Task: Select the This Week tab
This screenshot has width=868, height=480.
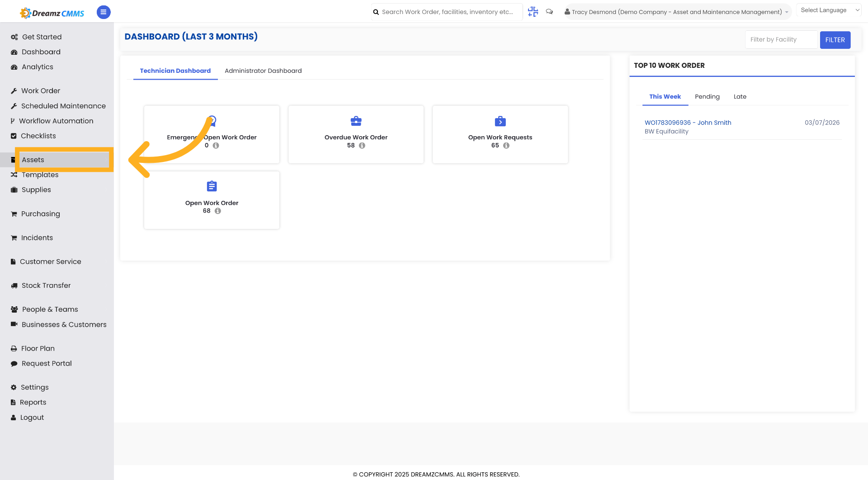Action: tap(665, 96)
